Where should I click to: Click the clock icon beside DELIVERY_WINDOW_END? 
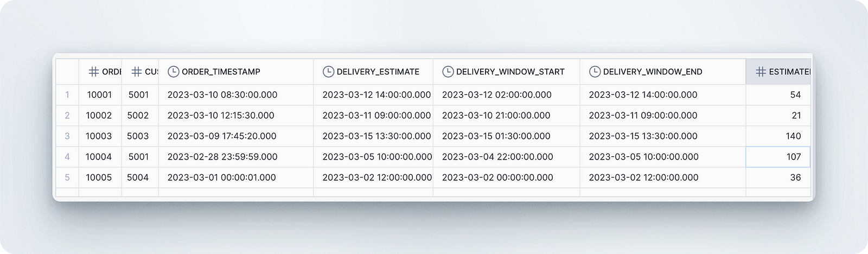595,72
